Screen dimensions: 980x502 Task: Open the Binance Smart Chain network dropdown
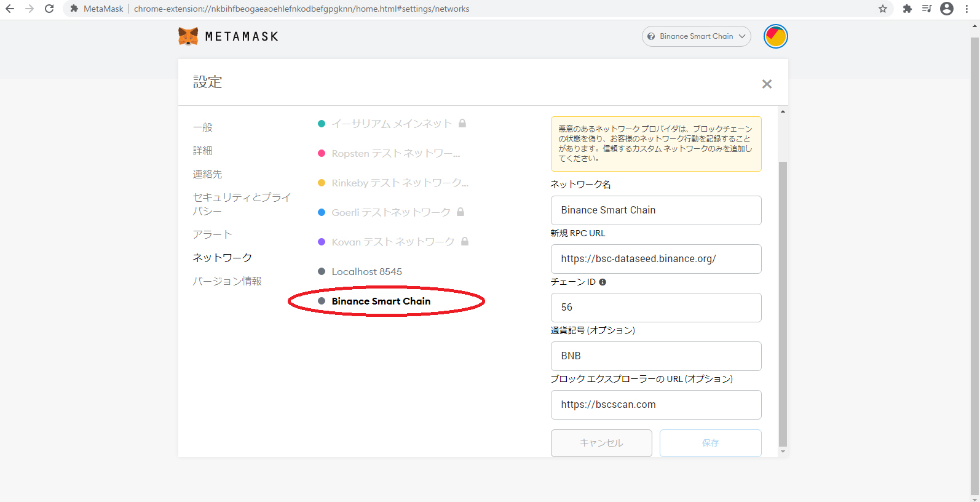(696, 36)
